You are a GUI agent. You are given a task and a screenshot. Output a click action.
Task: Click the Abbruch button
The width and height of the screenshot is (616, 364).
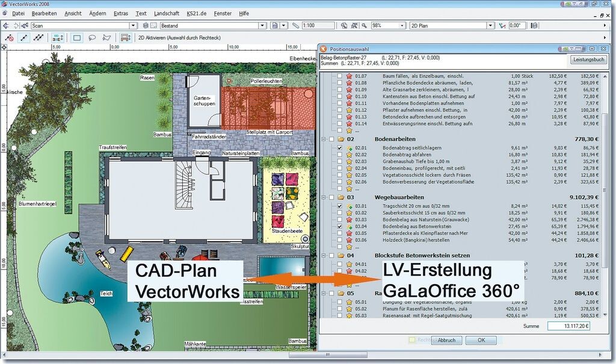pyautogui.click(x=447, y=341)
